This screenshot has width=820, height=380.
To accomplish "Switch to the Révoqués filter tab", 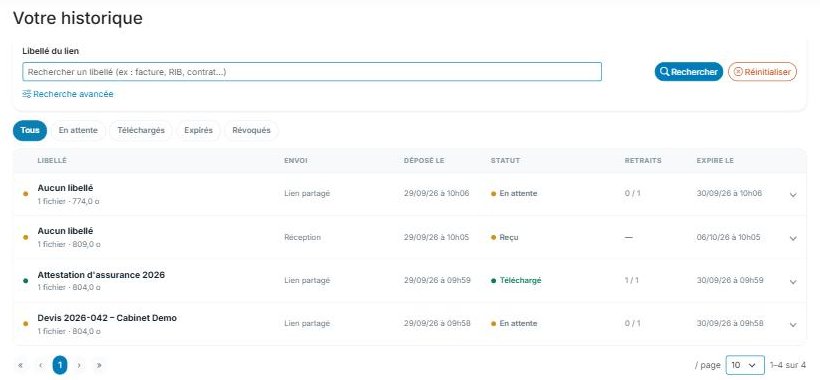I will point(252,131).
